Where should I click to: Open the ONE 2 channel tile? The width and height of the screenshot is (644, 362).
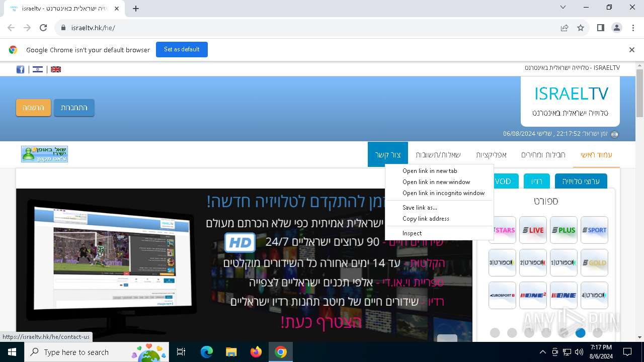(533, 295)
